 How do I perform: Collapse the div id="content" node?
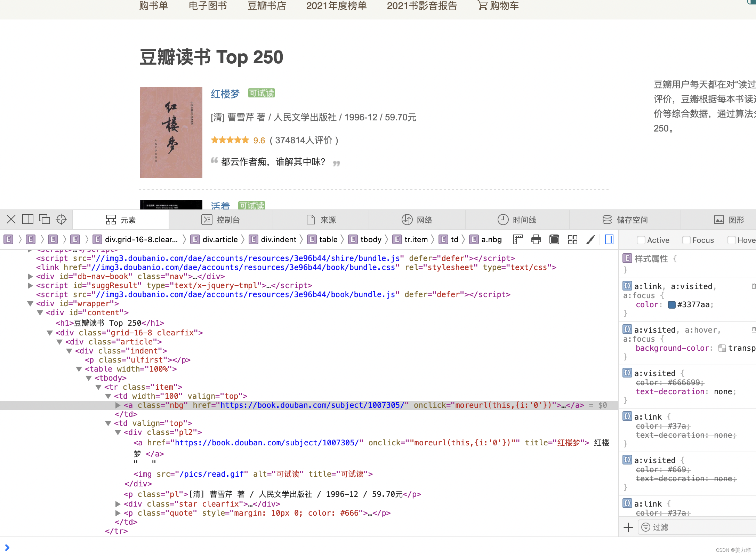(x=40, y=313)
